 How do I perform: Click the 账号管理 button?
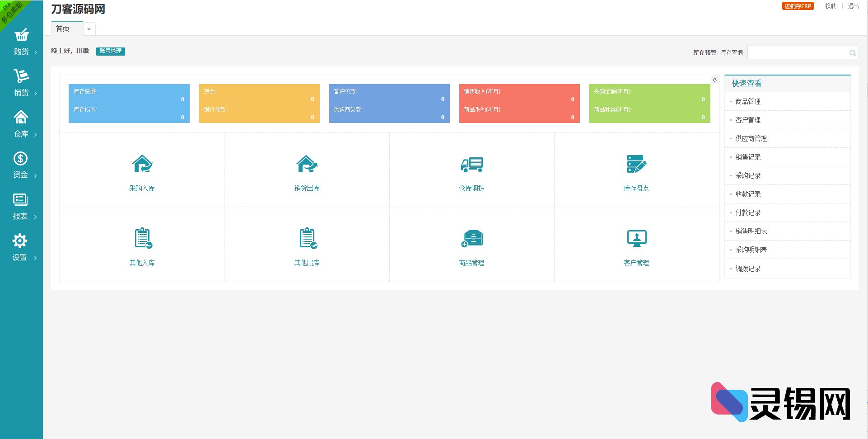[x=111, y=51]
